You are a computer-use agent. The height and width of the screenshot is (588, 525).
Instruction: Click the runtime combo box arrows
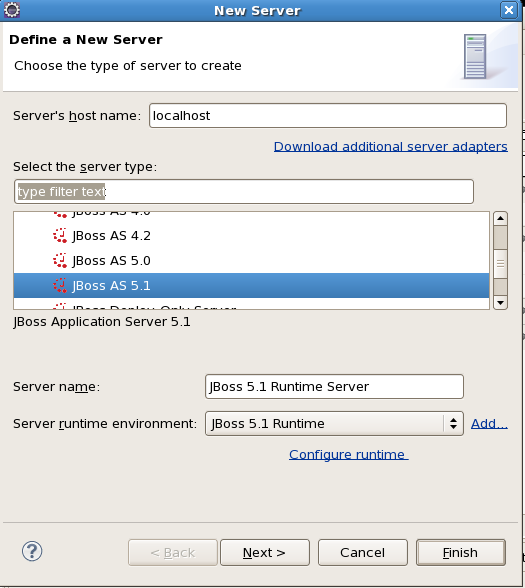(x=453, y=423)
